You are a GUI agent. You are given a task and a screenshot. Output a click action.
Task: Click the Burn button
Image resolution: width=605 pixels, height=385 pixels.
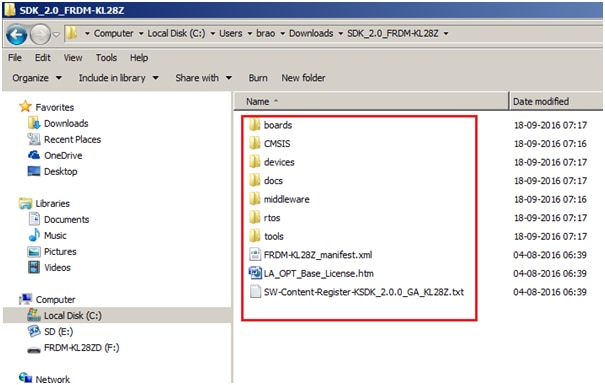[x=258, y=78]
